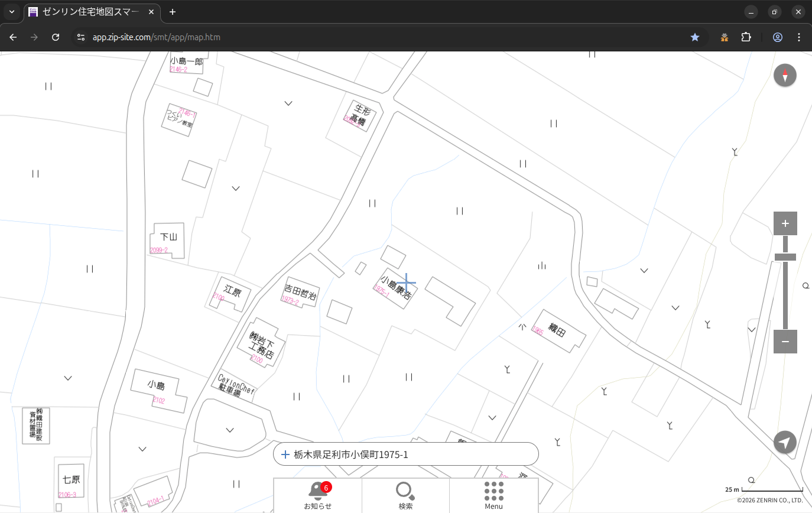Zoom out with the minus button
The height and width of the screenshot is (513, 812).
[785, 342]
